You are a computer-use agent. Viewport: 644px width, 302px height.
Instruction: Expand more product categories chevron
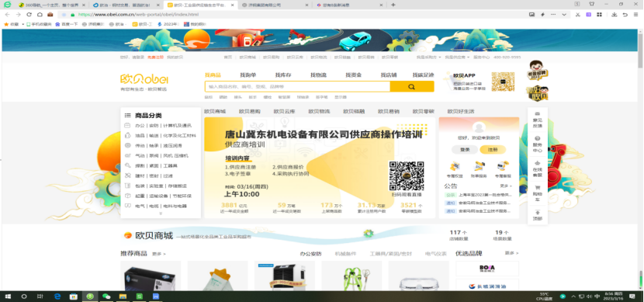(161, 213)
